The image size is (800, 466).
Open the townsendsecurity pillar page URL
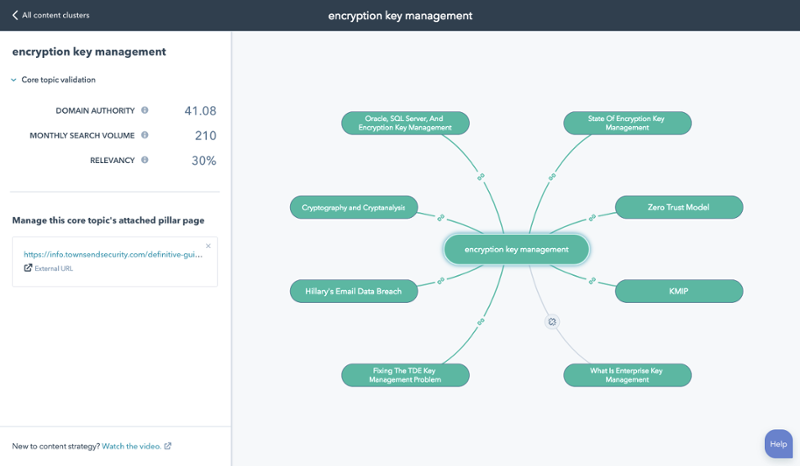pos(113,254)
